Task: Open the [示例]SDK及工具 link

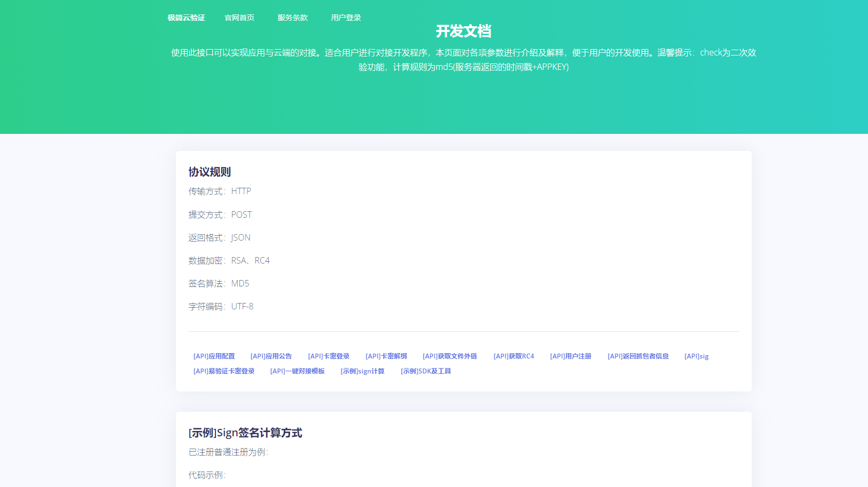Action: pos(425,371)
